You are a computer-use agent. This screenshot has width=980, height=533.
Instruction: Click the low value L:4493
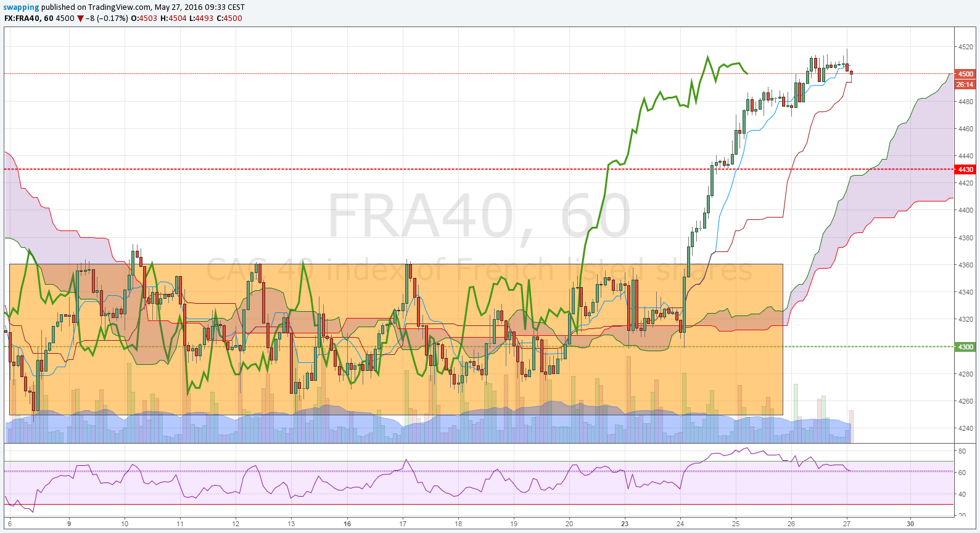(201, 18)
